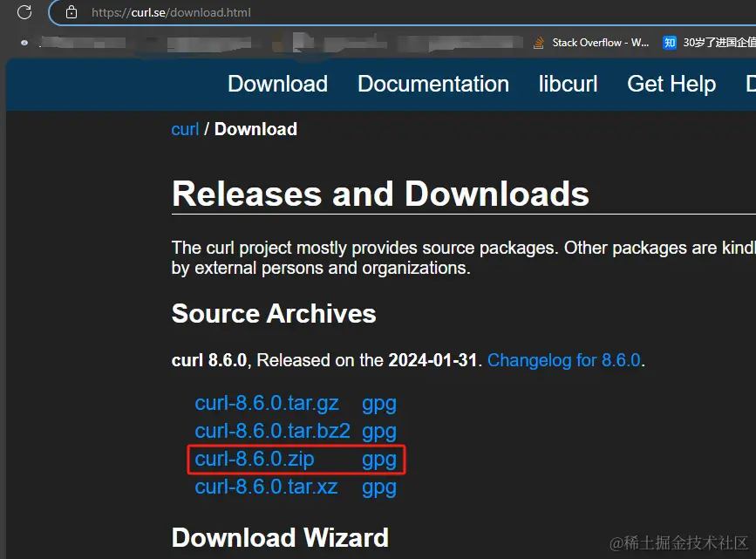
Task: Open the Zhihu bookmark with blue icon
Action: 709,43
